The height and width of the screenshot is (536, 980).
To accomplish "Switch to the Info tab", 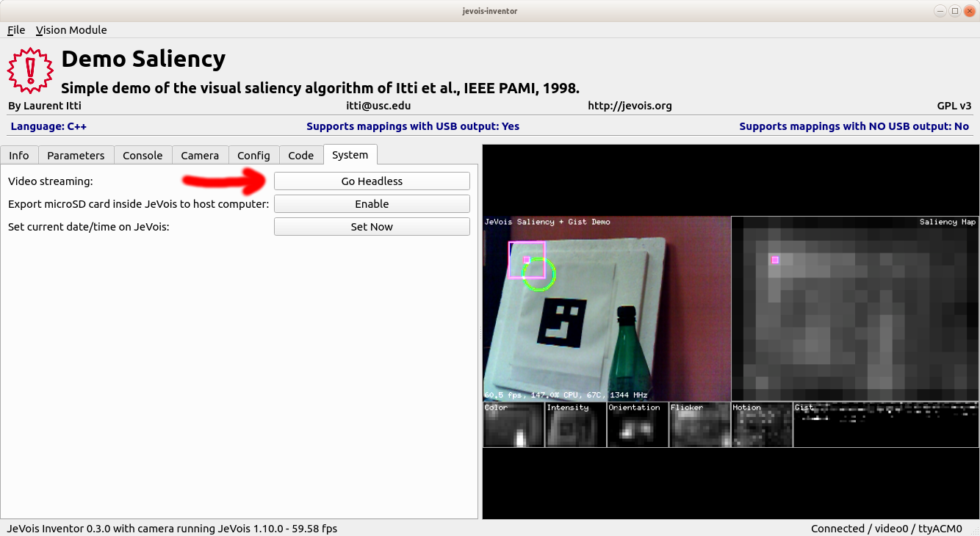I will (x=19, y=155).
